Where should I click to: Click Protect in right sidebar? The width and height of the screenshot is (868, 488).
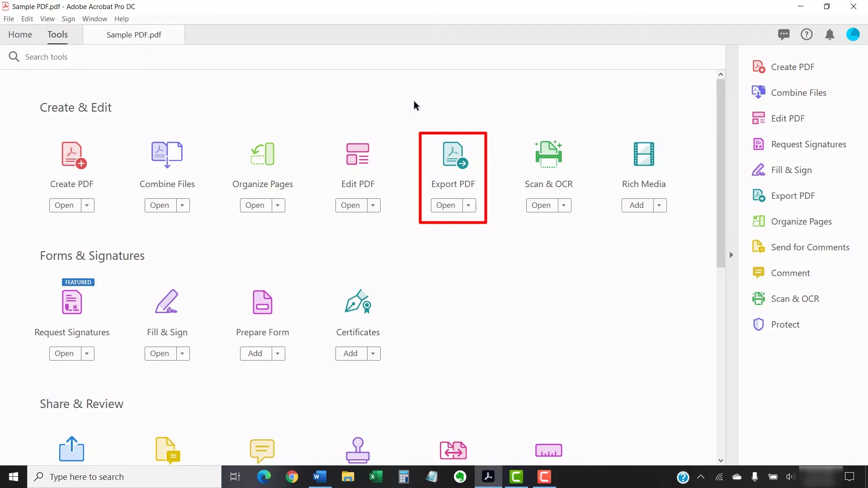[x=786, y=324]
